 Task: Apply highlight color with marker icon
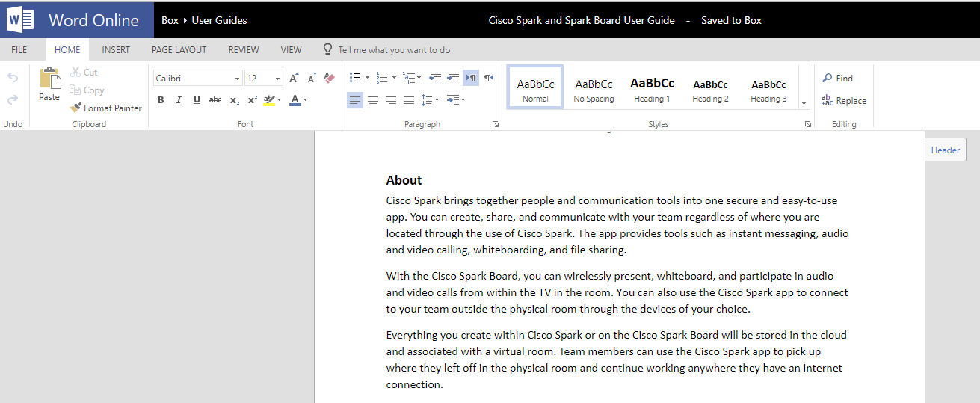[269, 100]
